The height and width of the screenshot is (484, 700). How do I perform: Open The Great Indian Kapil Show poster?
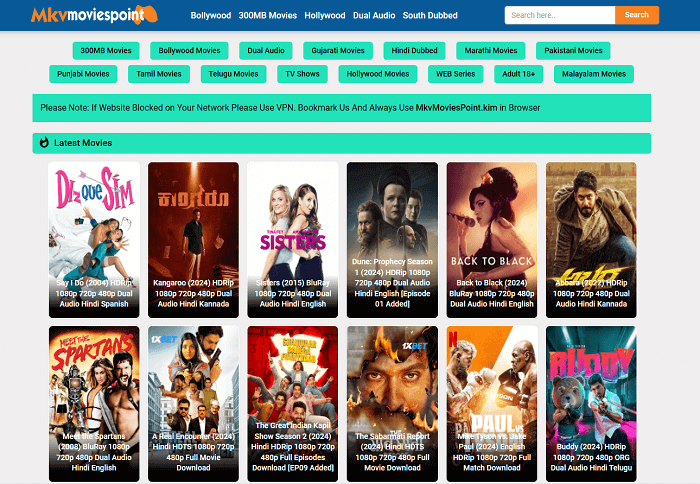click(x=293, y=404)
